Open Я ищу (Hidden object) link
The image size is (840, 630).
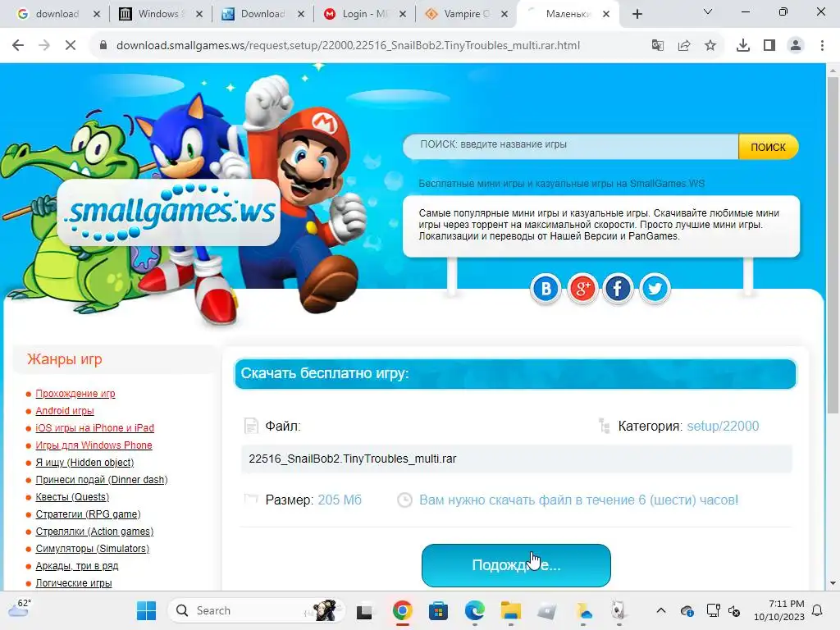click(84, 462)
